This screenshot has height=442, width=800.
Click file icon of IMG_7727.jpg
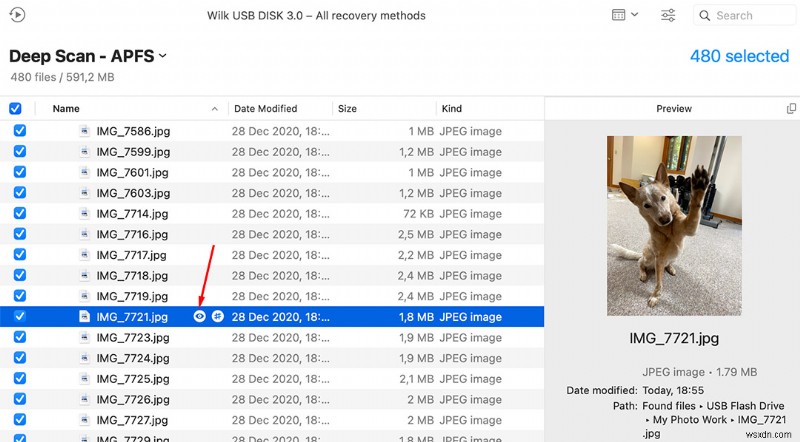(85, 420)
